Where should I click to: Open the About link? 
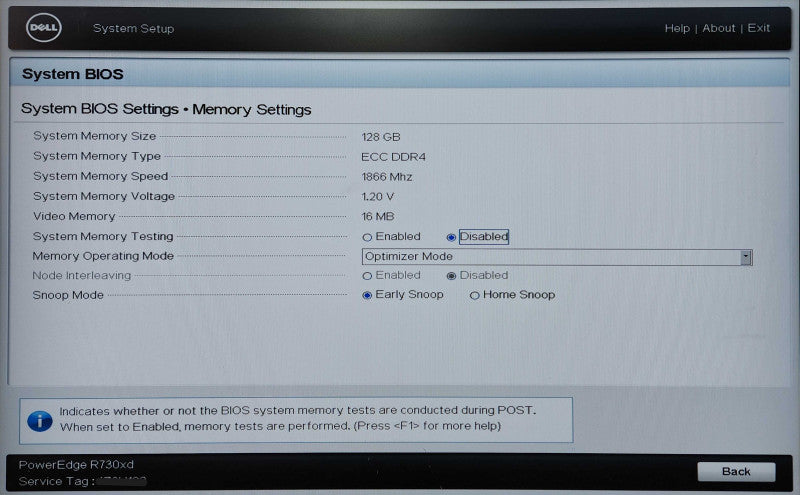point(719,29)
